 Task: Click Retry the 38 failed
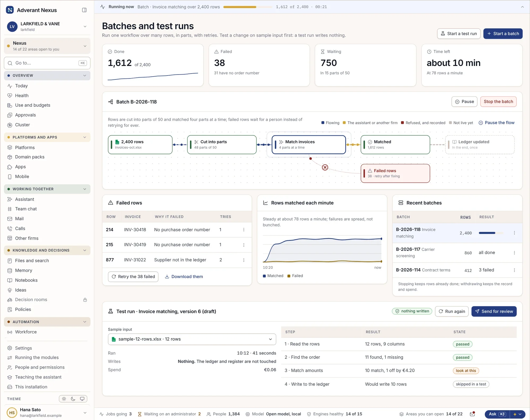point(133,277)
